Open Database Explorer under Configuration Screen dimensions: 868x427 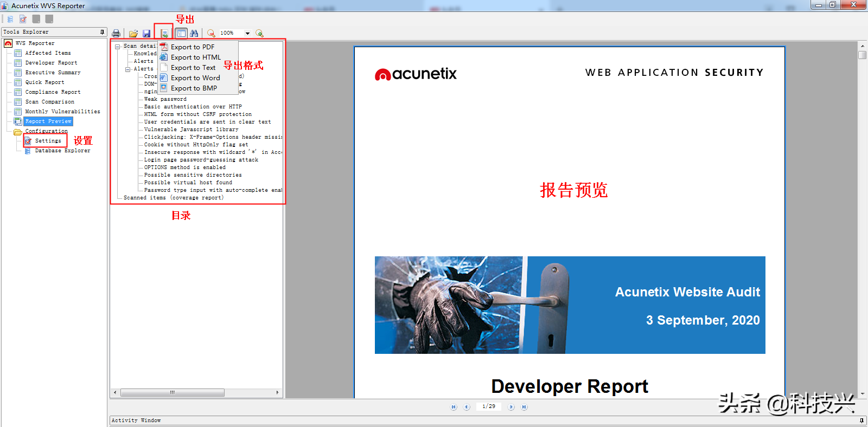pyautogui.click(x=62, y=151)
